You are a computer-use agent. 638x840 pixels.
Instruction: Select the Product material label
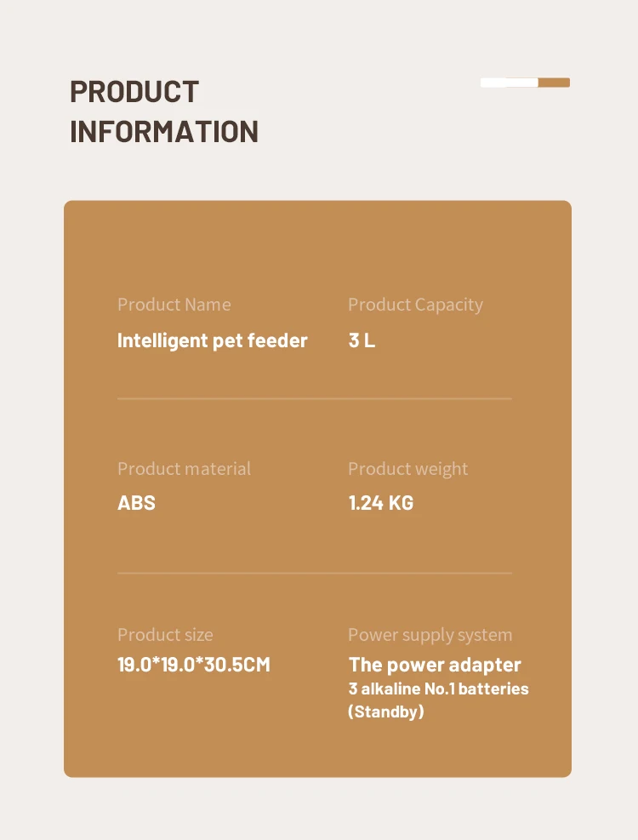(x=184, y=469)
